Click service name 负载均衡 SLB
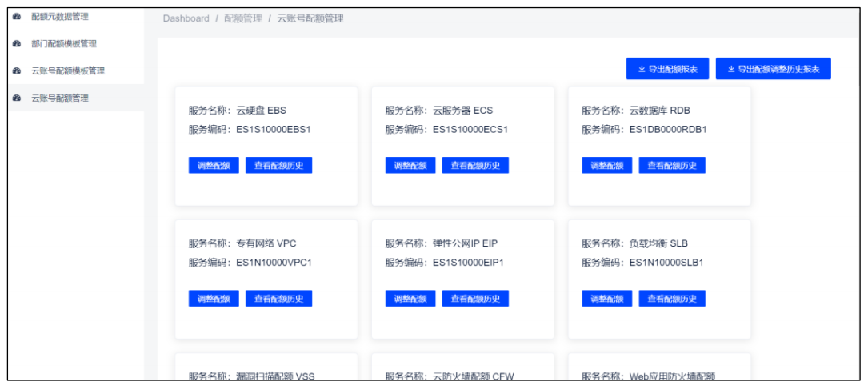Viewport: 868px width, 386px height. click(x=658, y=243)
